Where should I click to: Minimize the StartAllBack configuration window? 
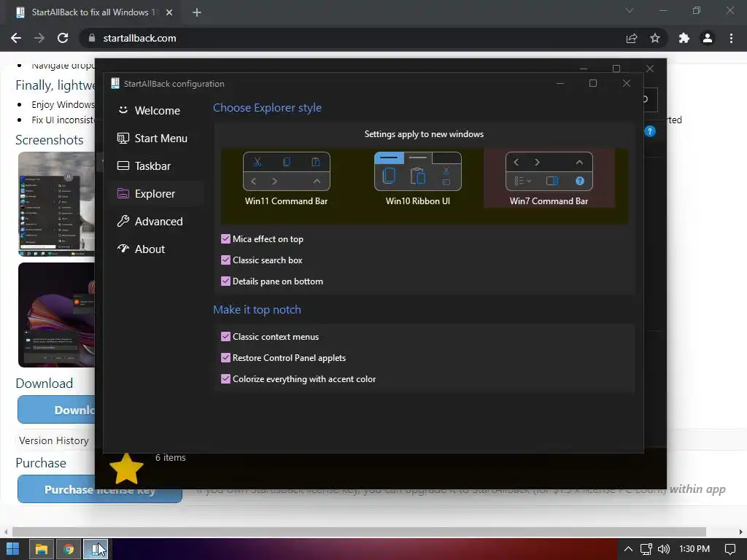pyautogui.click(x=560, y=83)
